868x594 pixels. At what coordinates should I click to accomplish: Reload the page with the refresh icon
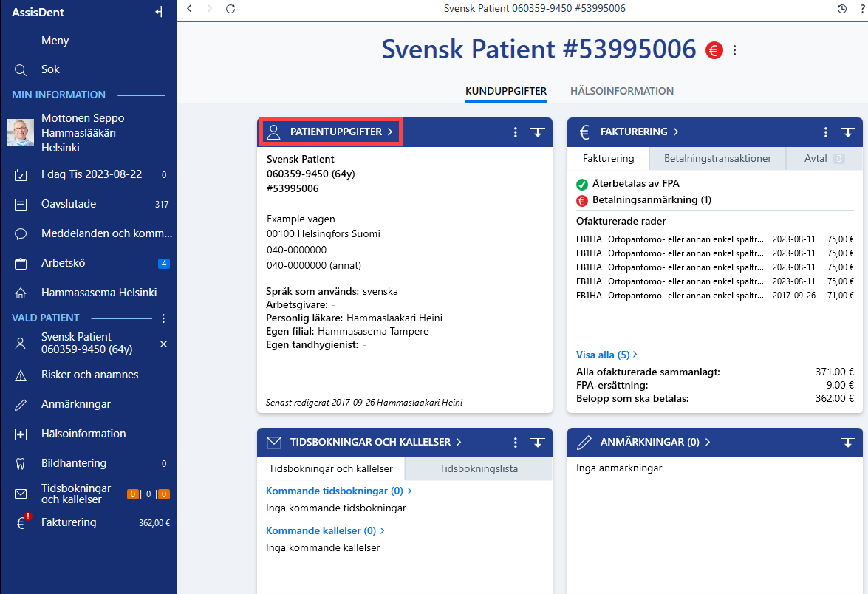click(230, 8)
